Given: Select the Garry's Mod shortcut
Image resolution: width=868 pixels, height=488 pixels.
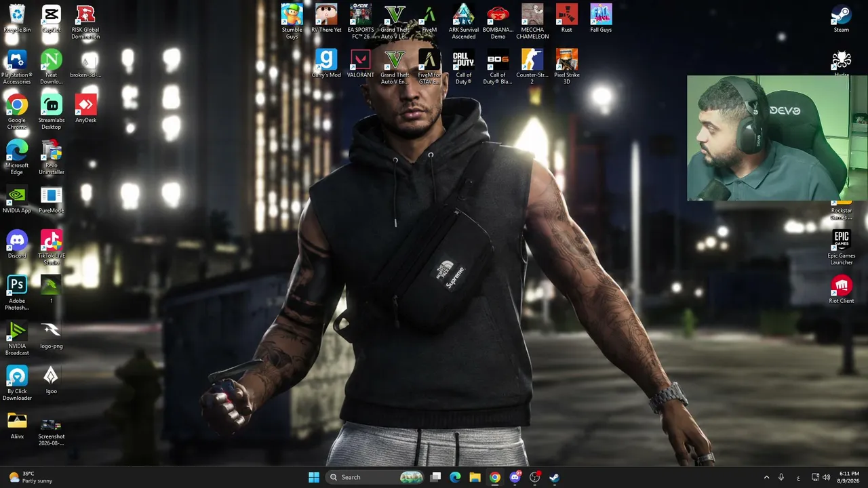Looking at the screenshot, I should [326, 64].
